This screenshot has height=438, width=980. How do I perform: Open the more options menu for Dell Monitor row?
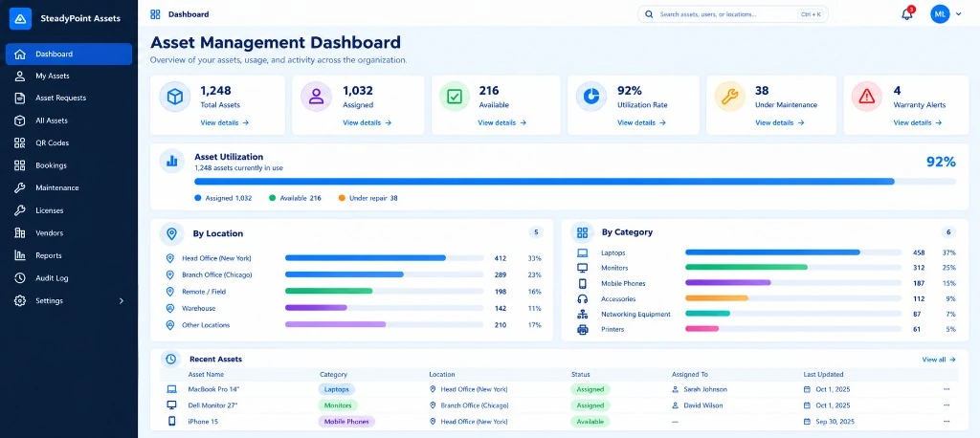pyautogui.click(x=947, y=405)
